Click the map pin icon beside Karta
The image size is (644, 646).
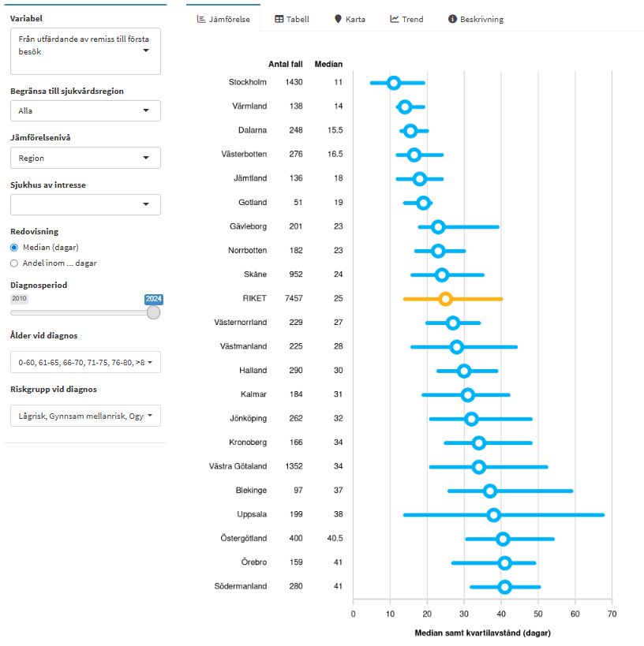click(338, 19)
